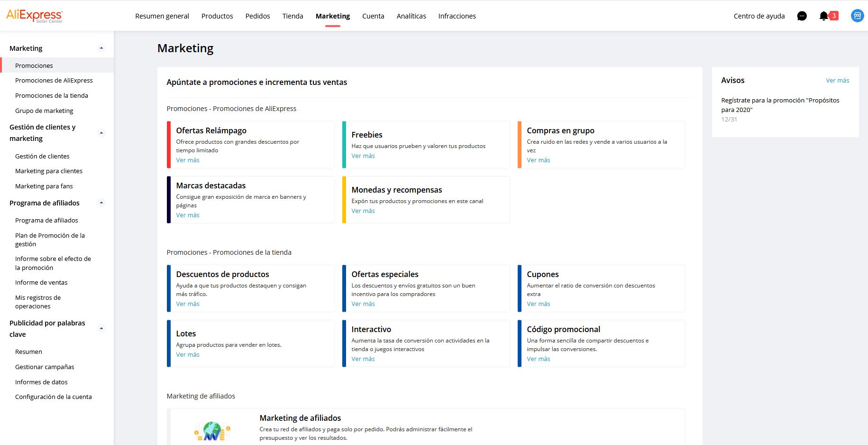
Task: Click Ver más under Marcas destacadas
Action: (x=188, y=215)
